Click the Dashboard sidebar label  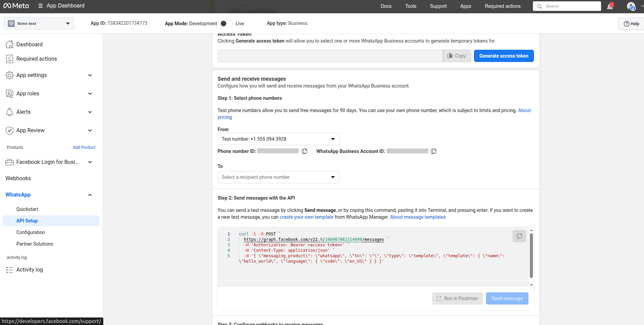click(29, 44)
